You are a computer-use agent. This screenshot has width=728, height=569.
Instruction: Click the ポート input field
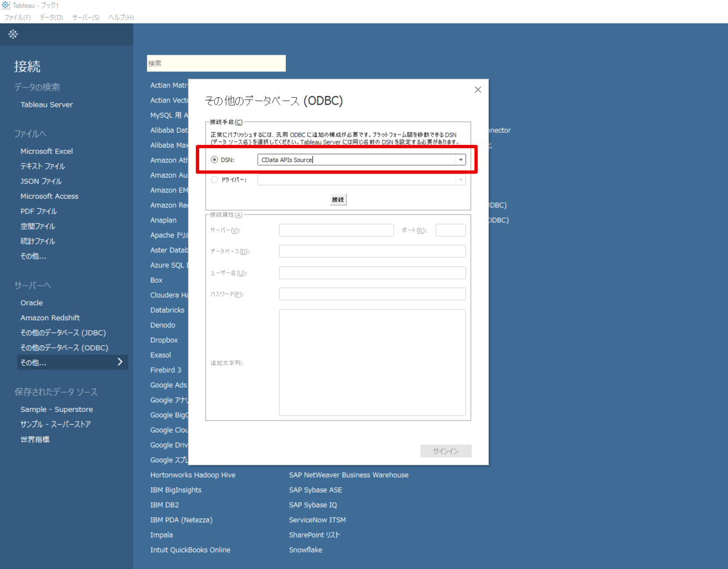coord(451,230)
